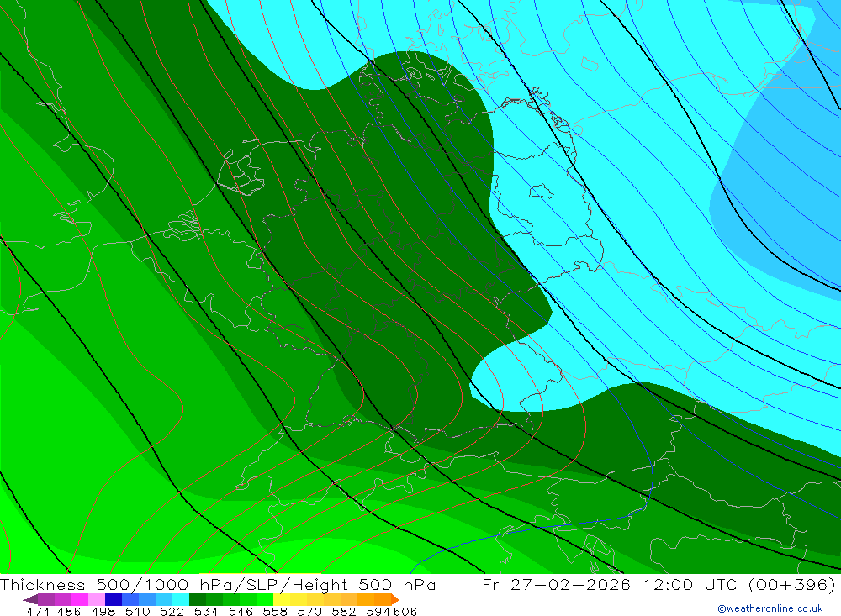Click the legend value 546
Viewport: 841px width, 616px height.
pyautogui.click(x=241, y=611)
